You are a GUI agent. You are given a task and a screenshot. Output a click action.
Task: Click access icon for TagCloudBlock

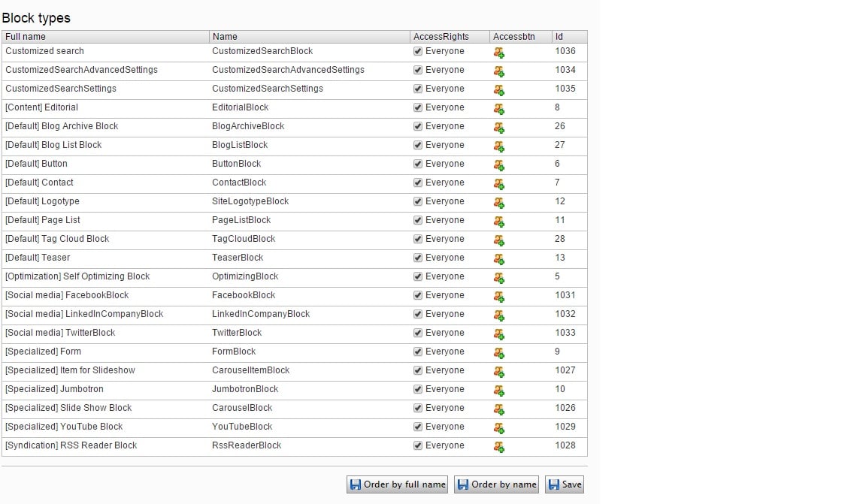[498, 240]
